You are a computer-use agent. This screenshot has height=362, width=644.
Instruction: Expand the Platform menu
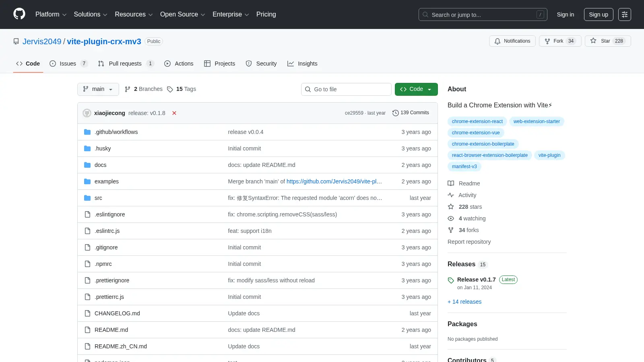51,14
